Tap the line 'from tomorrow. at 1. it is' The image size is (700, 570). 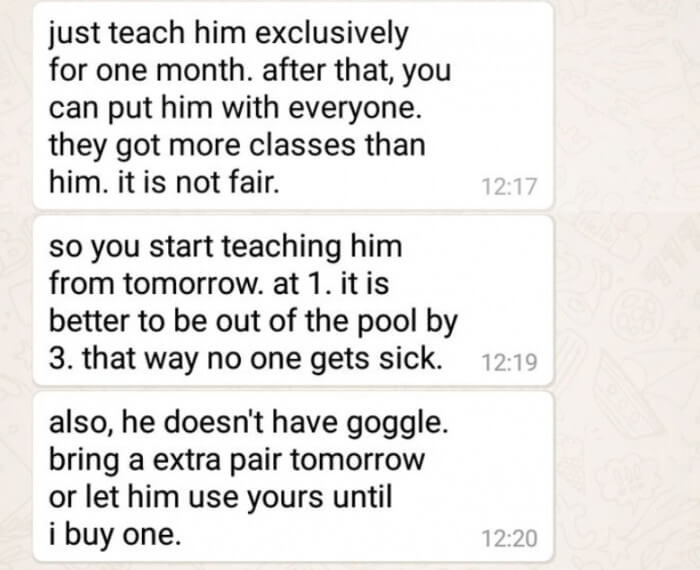tap(219, 283)
